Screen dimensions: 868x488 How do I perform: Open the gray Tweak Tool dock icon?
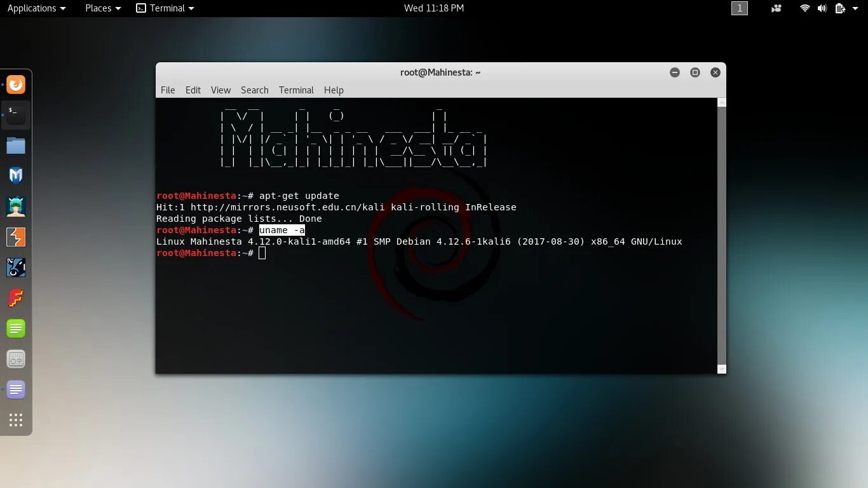coord(16,359)
